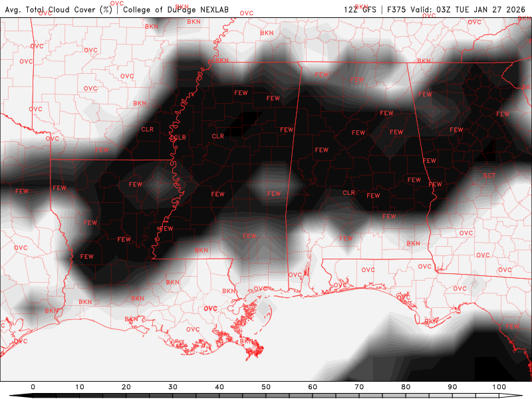Click the '0' value on the color scale
The width and height of the screenshot is (532, 399).
[x=33, y=387]
